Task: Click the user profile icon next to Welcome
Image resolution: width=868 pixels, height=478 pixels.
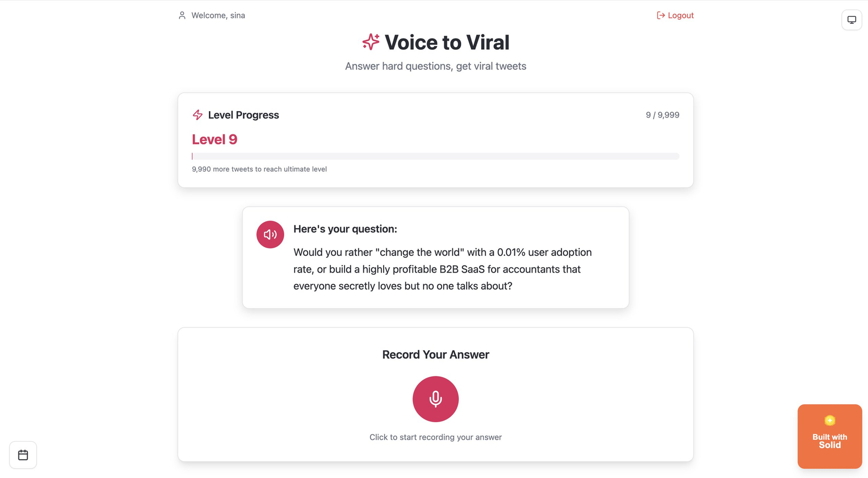Action: [182, 15]
